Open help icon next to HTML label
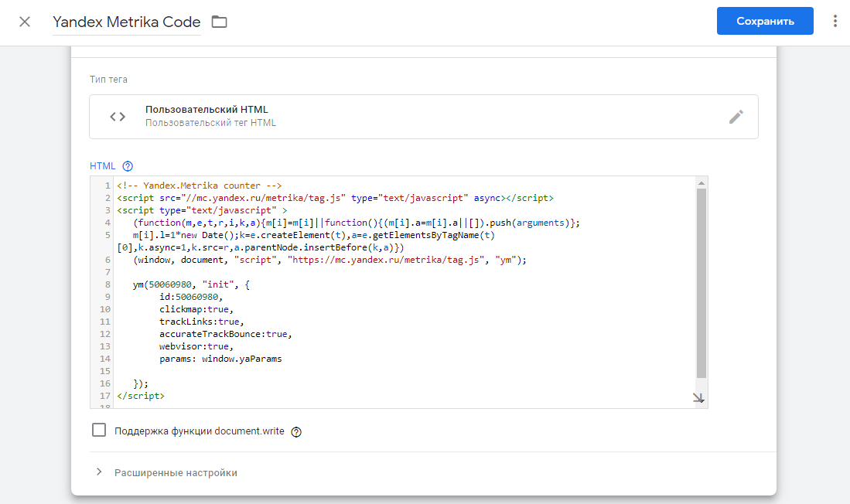Screen dimensions: 850x504 128,165
